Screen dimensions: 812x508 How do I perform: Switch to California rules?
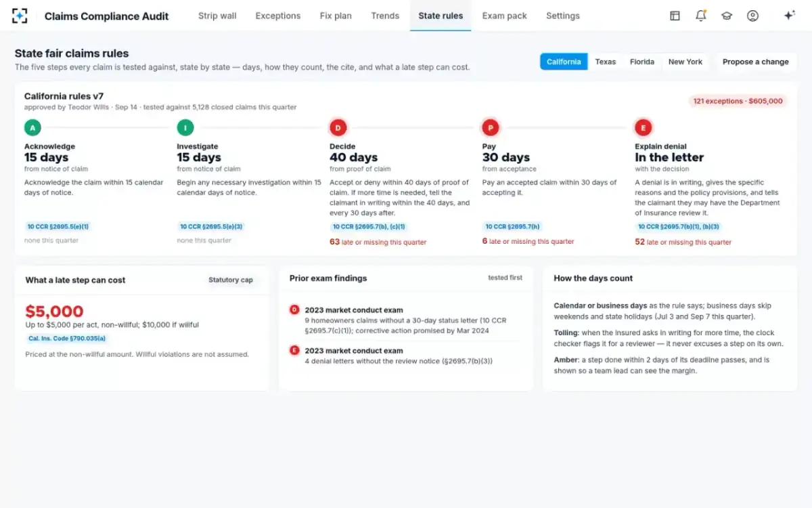tap(564, 62)
